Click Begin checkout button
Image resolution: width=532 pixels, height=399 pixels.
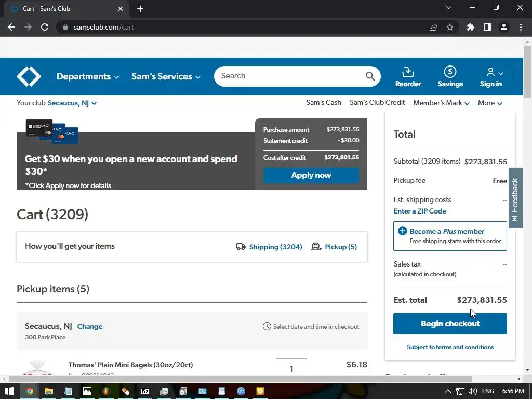(x=450, y=324)
